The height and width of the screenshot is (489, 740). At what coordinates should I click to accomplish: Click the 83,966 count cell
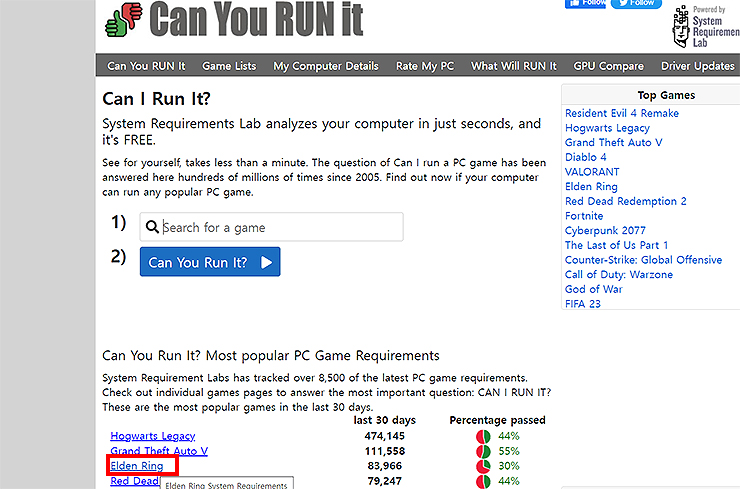coord(385,466)
